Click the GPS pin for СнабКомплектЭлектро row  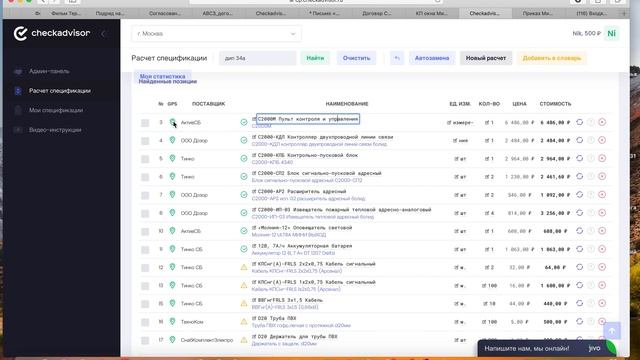172,340
